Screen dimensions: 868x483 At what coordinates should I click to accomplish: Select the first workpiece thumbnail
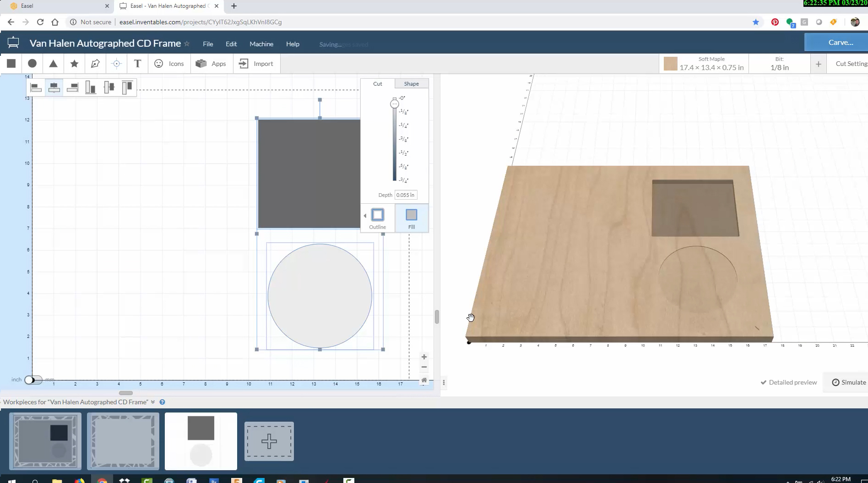[45, 441]
